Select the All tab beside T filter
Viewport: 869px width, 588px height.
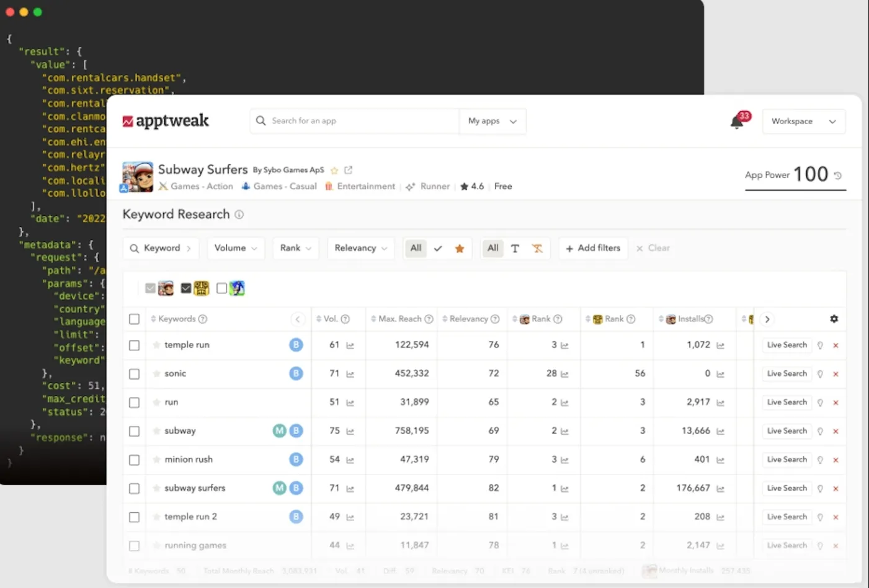click(x=493, y=248)
